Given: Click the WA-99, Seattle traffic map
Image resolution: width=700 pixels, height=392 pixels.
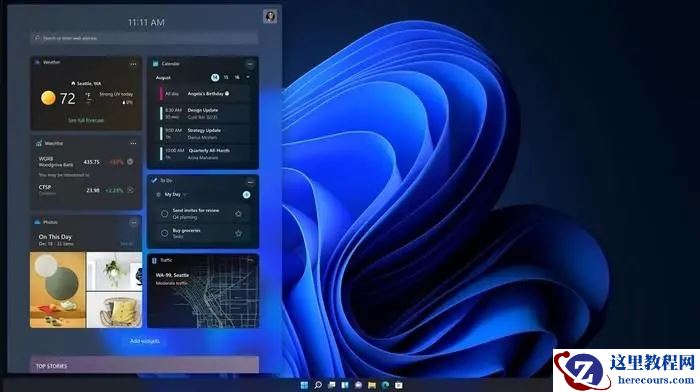Looking at the screenshot, I should [203, 291].
